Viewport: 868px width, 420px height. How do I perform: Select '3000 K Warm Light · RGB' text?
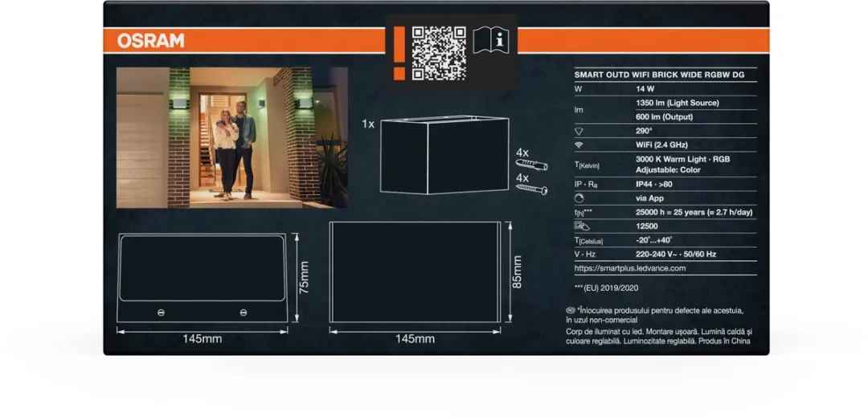[x=682, y=159]
